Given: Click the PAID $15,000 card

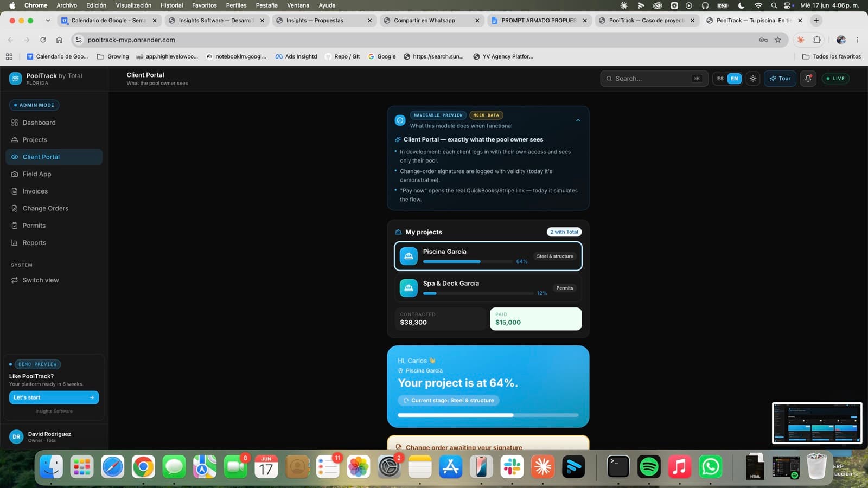Looking at the screenshot, I should pos(535,319).
